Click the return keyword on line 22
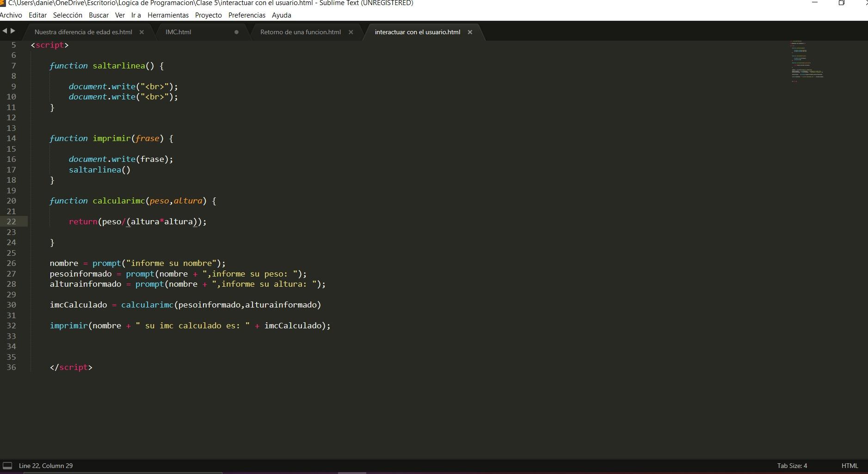 83,222
